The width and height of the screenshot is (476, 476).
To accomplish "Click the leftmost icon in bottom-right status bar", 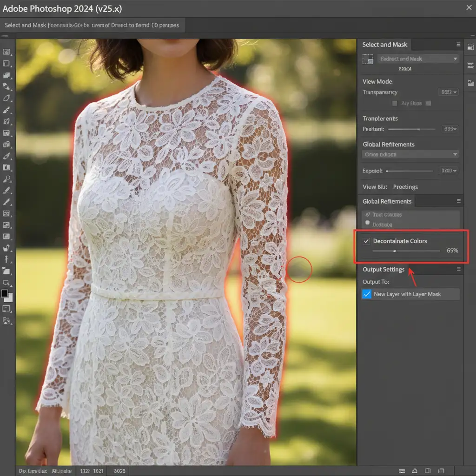I will point(402,470).
